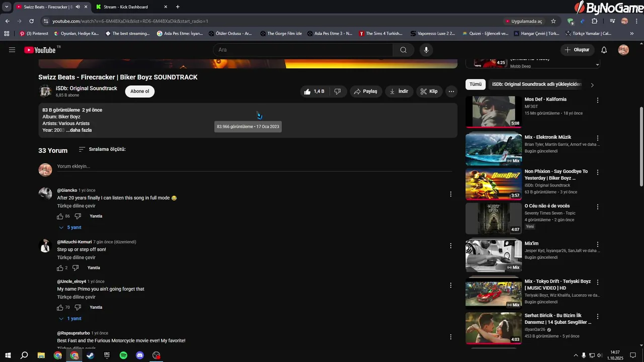The height and width of the screenshot is (362, 644).
Task: Open The Gorge Film izle bookmark
Action: (x=281, y=34)
